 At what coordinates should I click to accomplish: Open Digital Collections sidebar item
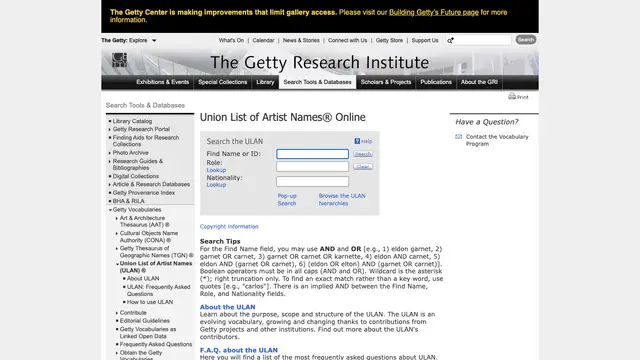coord(136,176)
